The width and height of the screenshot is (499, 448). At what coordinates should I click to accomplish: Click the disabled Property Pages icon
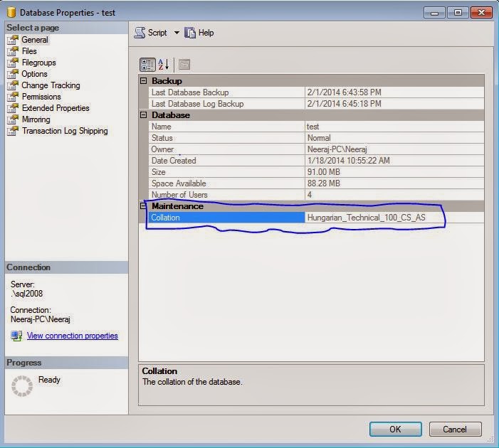pyautogui.click(x=184, y=65)
